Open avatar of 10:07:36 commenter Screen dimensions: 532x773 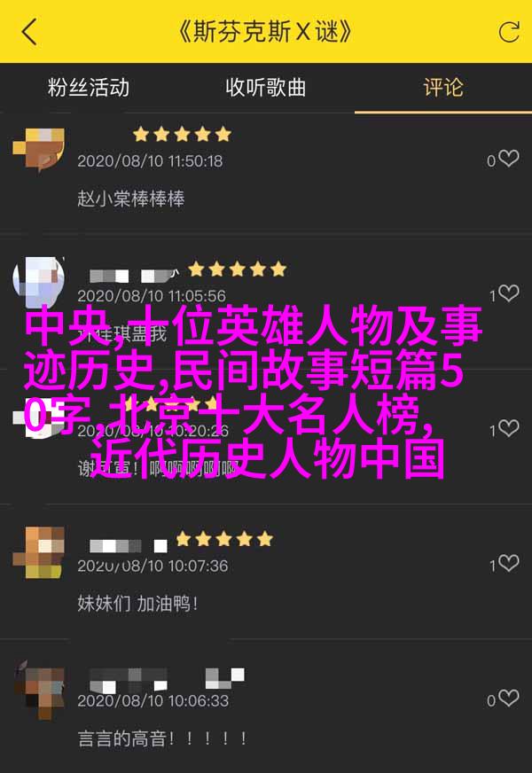click(x=39, y=552)
